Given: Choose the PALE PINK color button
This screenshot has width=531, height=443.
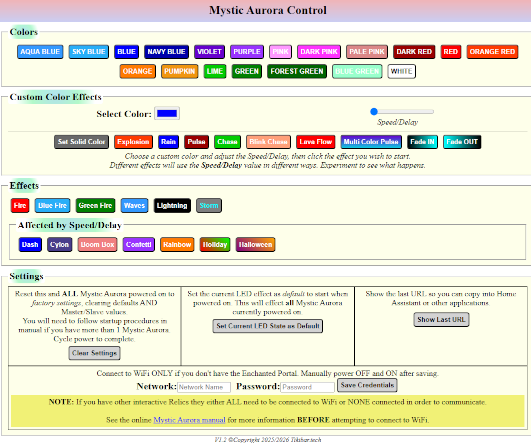Looking at the screenshot, I should pyautogui.click(x=367, y=52).
